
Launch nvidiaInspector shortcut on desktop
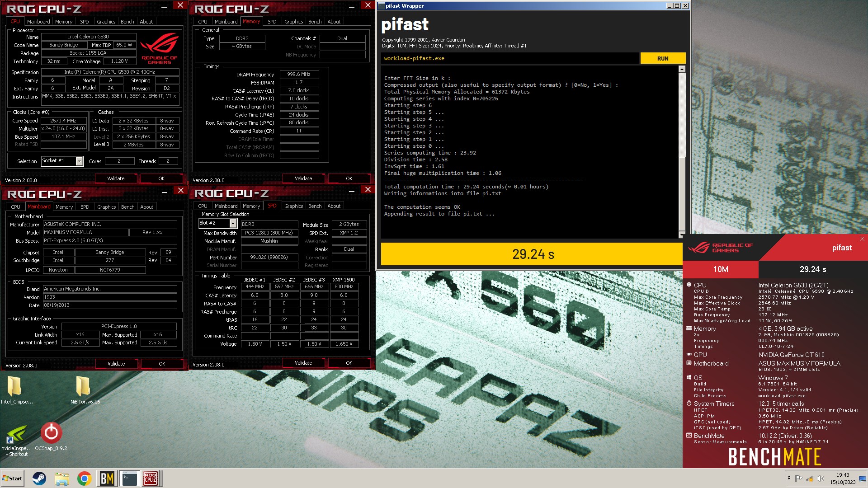pyautogui.click(x=17, y=439)
